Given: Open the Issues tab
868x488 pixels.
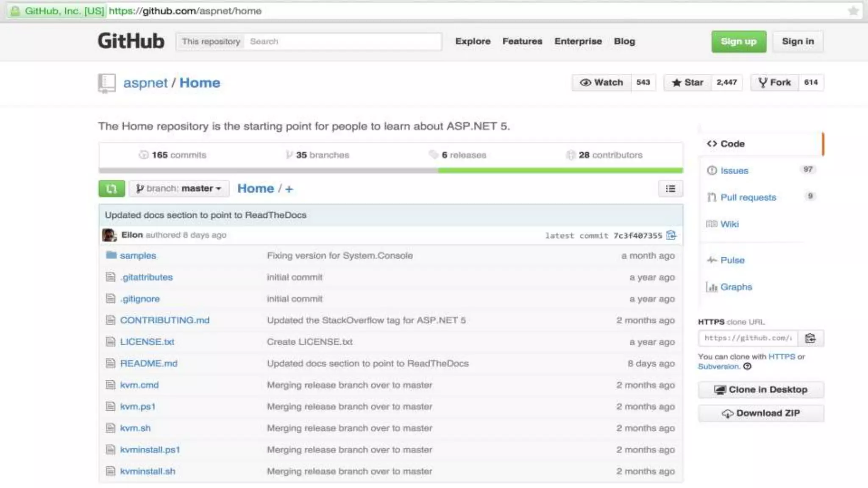Looking at the screenshot, I should click(x=761, y=170).
